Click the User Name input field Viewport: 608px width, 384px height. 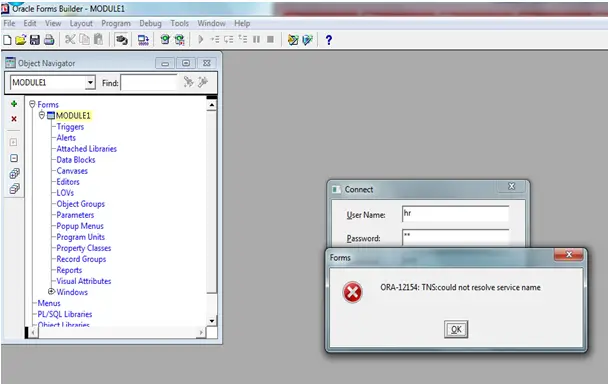click(x=456, y=214)
